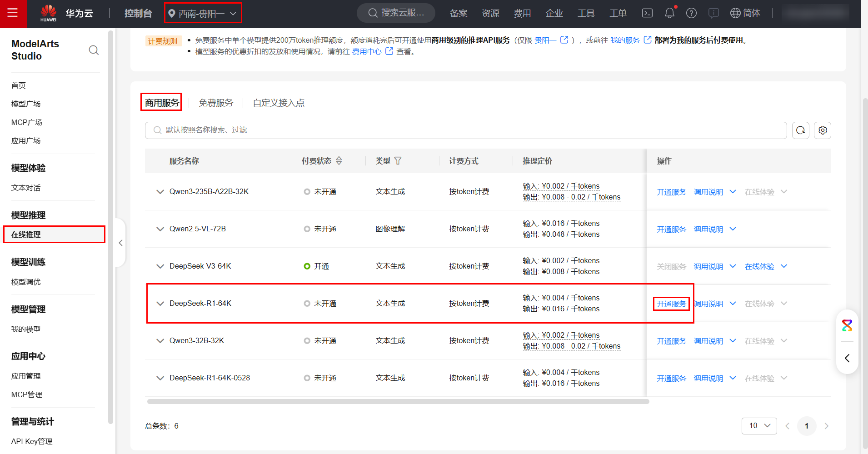The width and height of the screenshot is (868, 454).
Task: Open 文本对话 in sidebar
Action: (x=26, y=188)
